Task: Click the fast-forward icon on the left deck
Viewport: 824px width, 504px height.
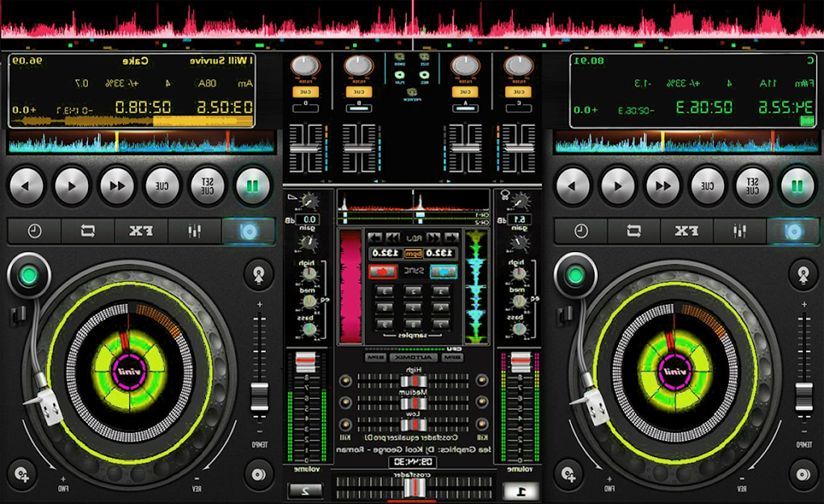Action: (x=116, y=185)
